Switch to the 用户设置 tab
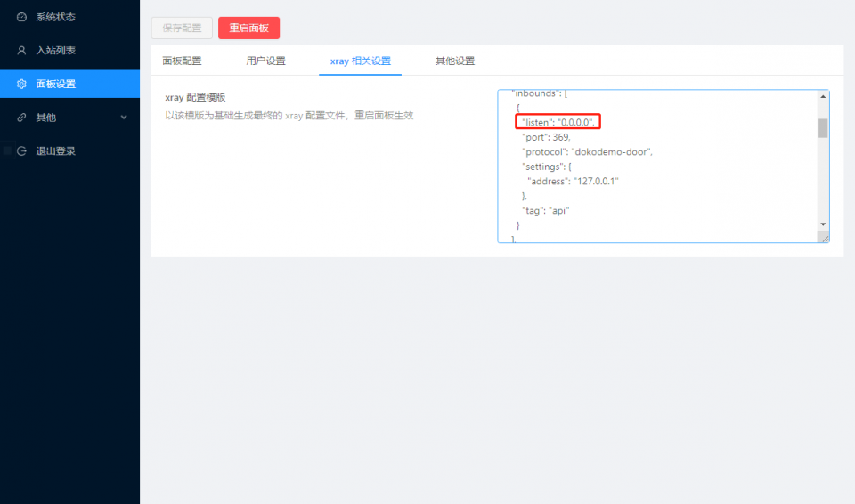855x504 pixels. tap(265, 61)
